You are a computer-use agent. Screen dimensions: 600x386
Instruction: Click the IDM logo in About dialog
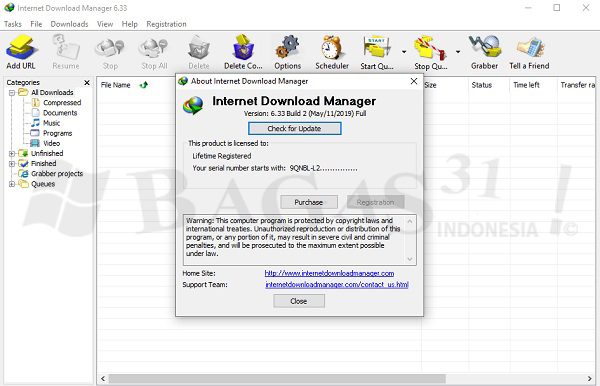(x=193, y=106)
